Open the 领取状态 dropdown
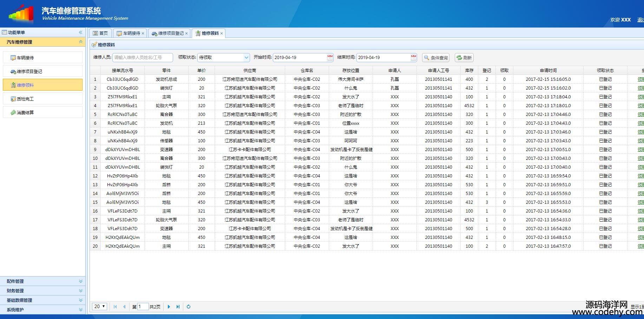This screenshot has width=644, height=319. pos(246,58)
